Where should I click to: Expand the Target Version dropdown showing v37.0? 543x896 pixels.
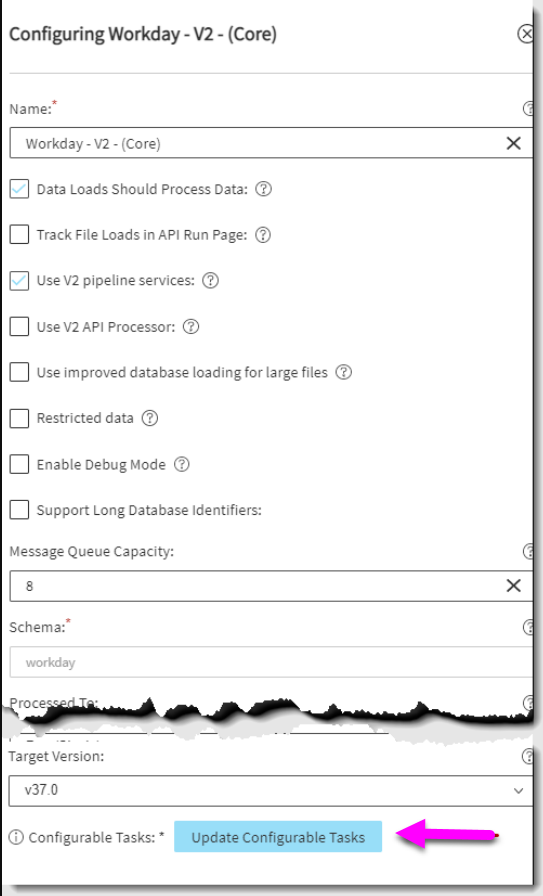pos(271,790)
